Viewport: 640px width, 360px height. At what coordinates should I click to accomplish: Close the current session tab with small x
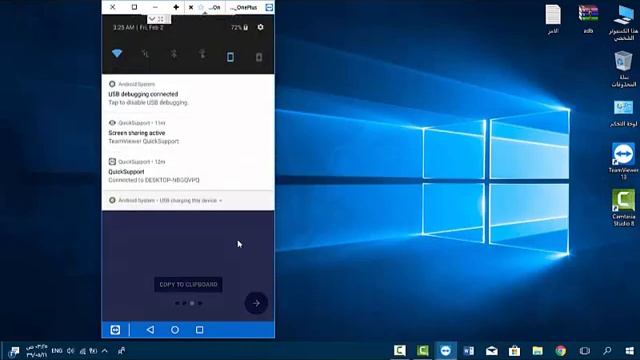(191, 7)
